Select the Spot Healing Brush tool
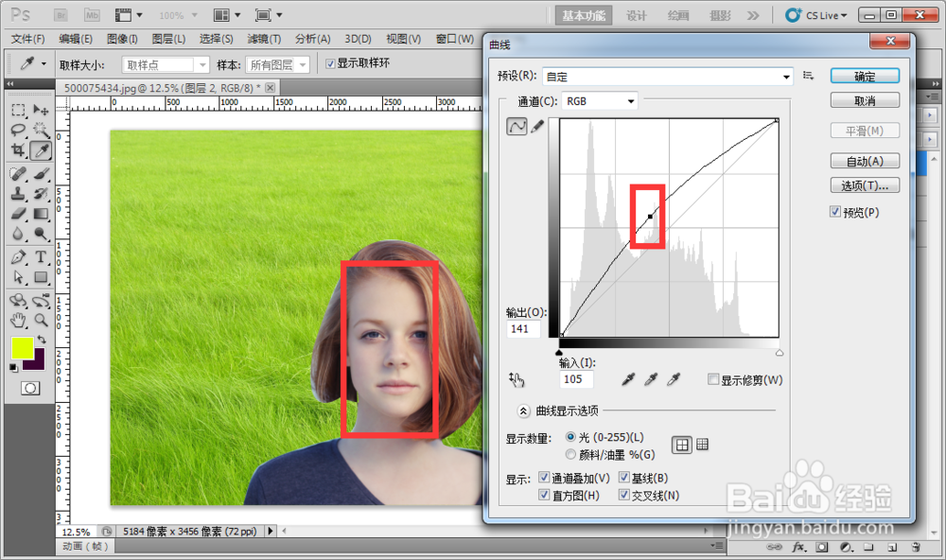This screenshot has width=946, height=560. click(x=18, y=174)
